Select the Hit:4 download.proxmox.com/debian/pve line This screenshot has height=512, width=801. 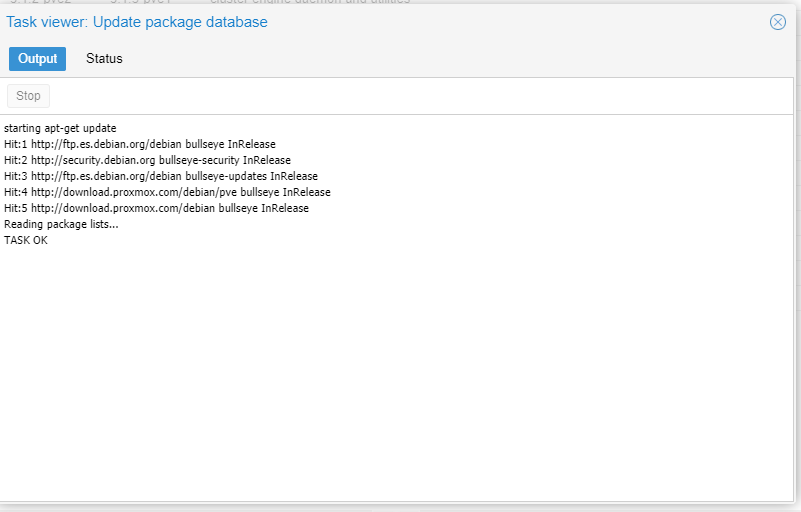167,192
